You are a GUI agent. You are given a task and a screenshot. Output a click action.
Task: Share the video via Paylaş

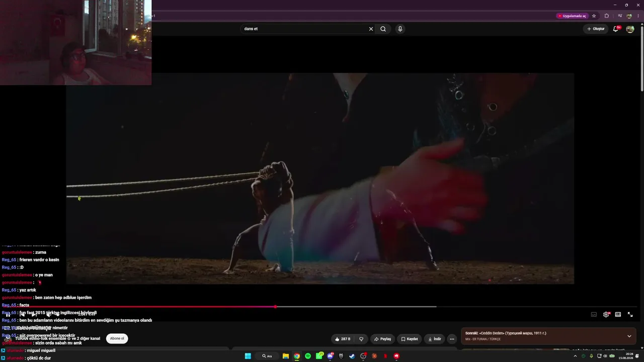coord(382,339)
